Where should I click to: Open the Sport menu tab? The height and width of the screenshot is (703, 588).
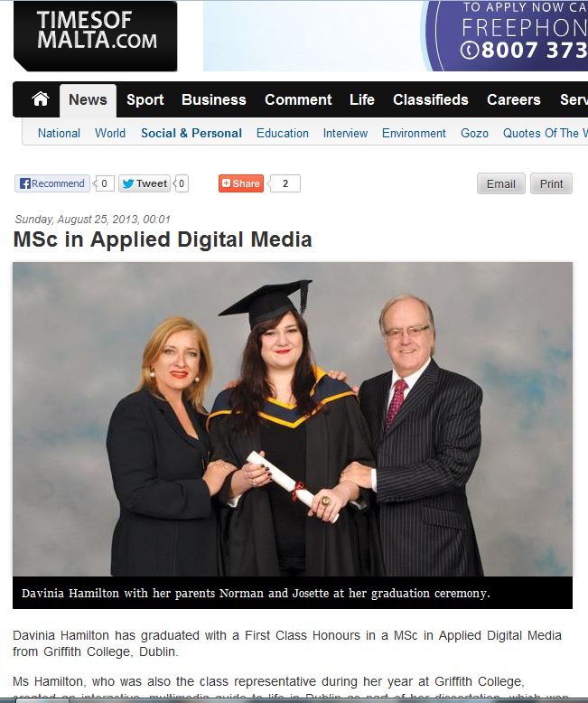[145, 99]
